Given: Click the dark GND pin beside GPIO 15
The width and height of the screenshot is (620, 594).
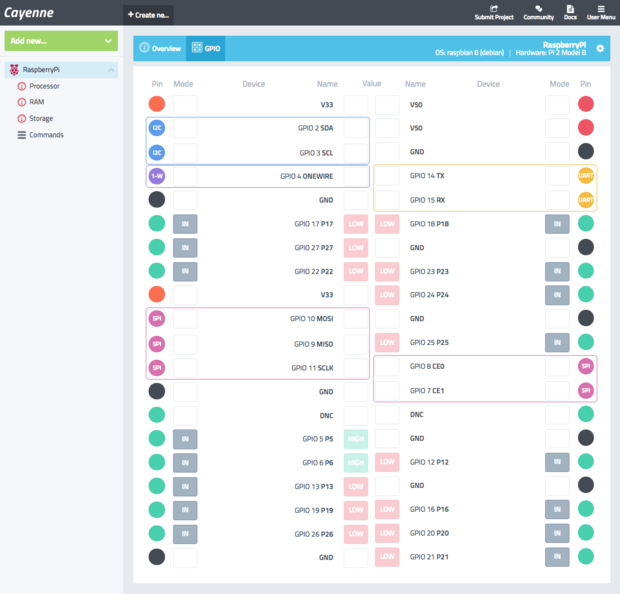Looking at the screenshot, I should [x=157, y=200].
